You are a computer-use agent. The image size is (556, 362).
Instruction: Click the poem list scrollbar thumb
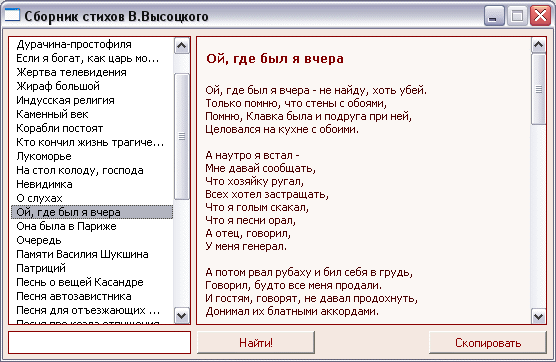tap(182, 136)
